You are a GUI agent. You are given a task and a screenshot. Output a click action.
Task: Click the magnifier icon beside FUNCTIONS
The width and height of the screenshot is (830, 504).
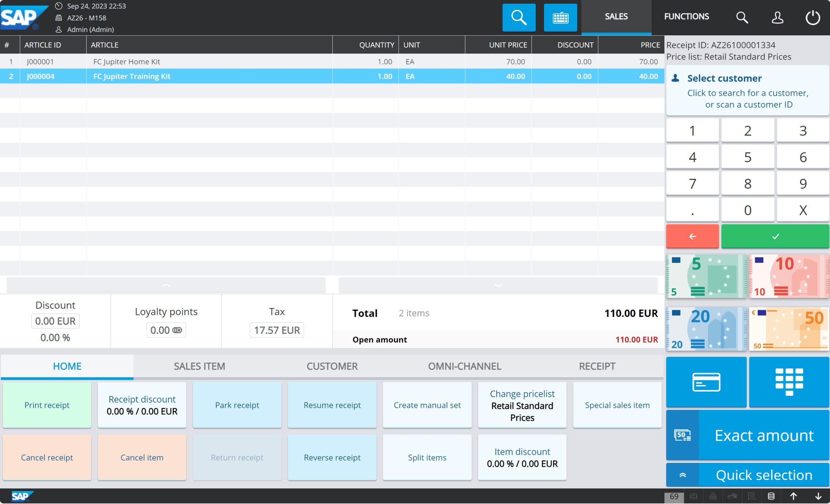pos(742,17)
